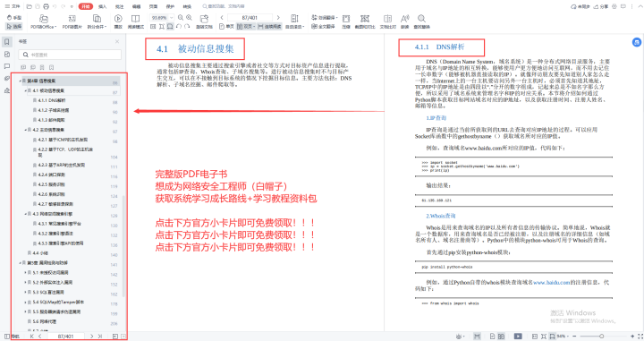Click the 旋转文档 (Rotate document) button
This screenshot has width=644, height=341.
[204, 21]
